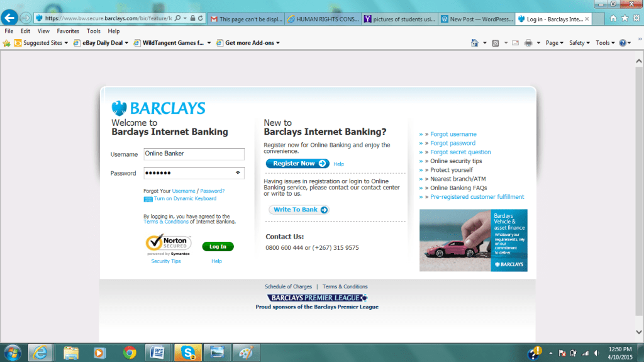
Task: Click the Barclays Vehicle & asset finance banner
Action: (x=473, y=240)
